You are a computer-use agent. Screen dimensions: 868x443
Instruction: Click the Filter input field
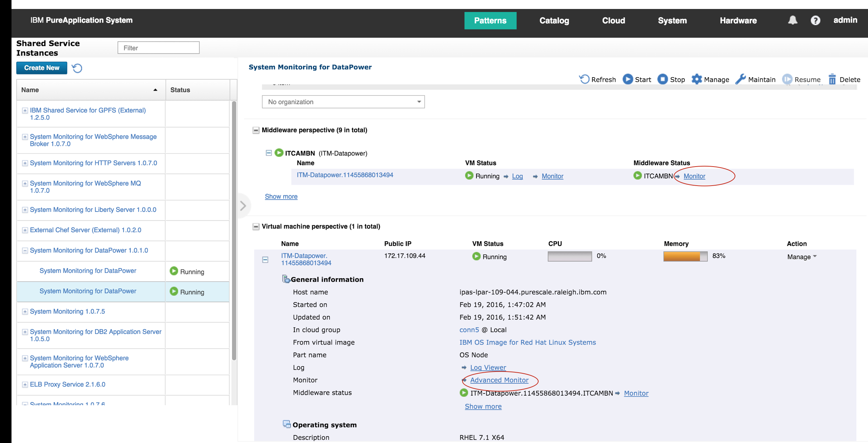point(158,48)
